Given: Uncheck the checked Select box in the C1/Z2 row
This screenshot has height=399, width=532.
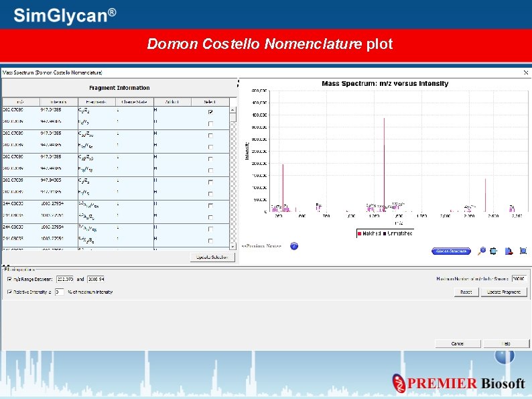Looking at the screenshot, I should (x=210, y=112).
